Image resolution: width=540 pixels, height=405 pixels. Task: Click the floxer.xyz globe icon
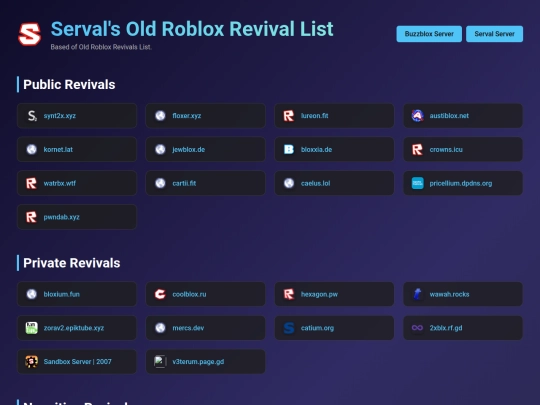(x=160, y=116)
